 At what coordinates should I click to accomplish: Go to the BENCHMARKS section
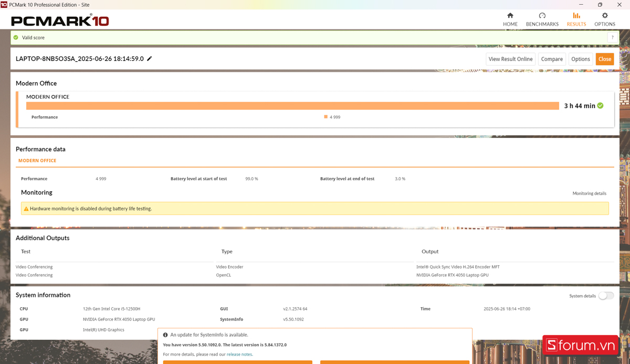pyautogui.click(x=542, y=19)
